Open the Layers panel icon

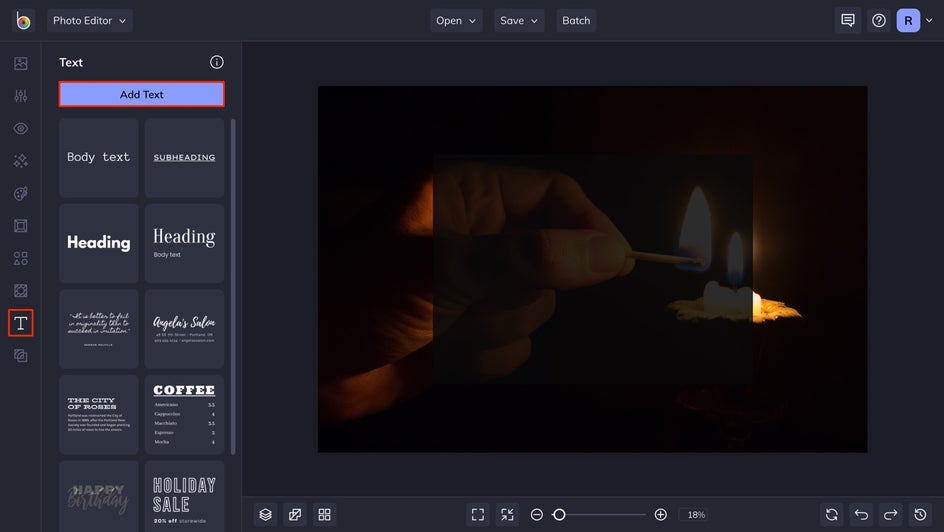pyautogui.click(x=266, y=515)
